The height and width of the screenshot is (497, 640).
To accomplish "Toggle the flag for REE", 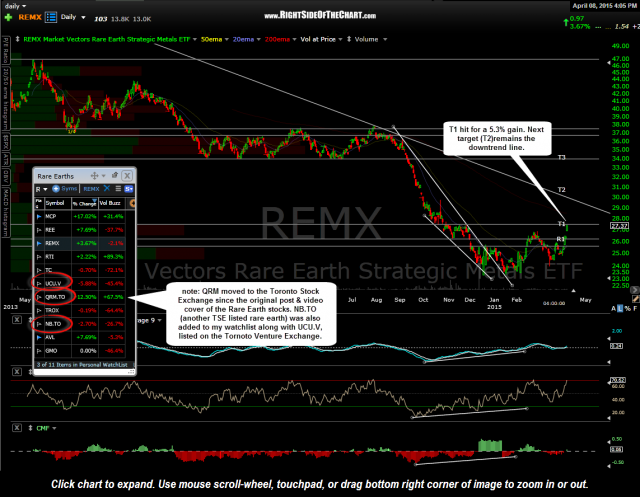I will coord(39,230).
